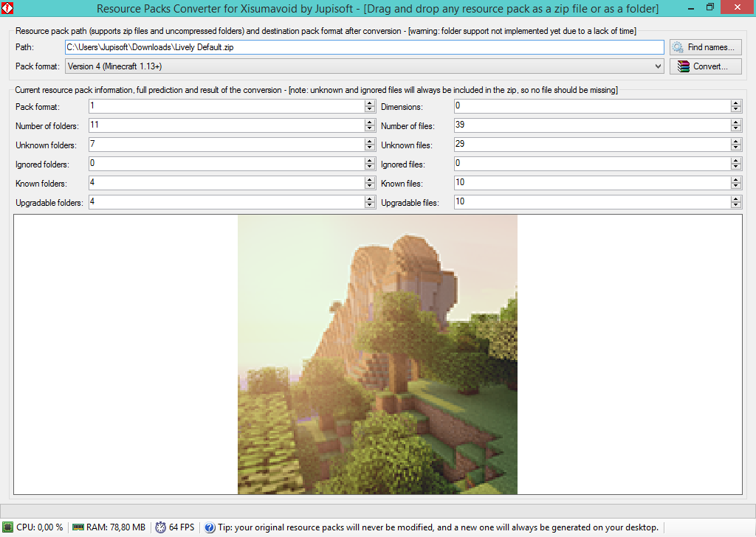
Task: Increase the Unknown folders value
Action: tap(370, 142)
